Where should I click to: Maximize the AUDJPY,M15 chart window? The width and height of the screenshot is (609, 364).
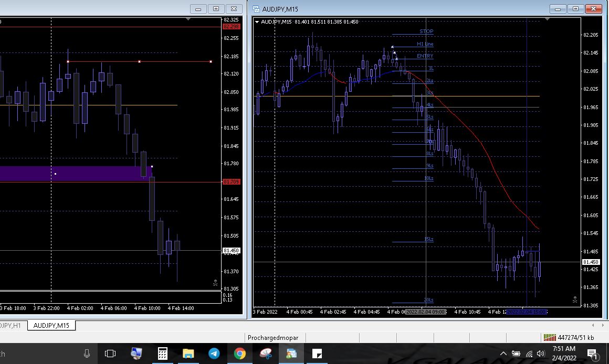click(576, 8)
